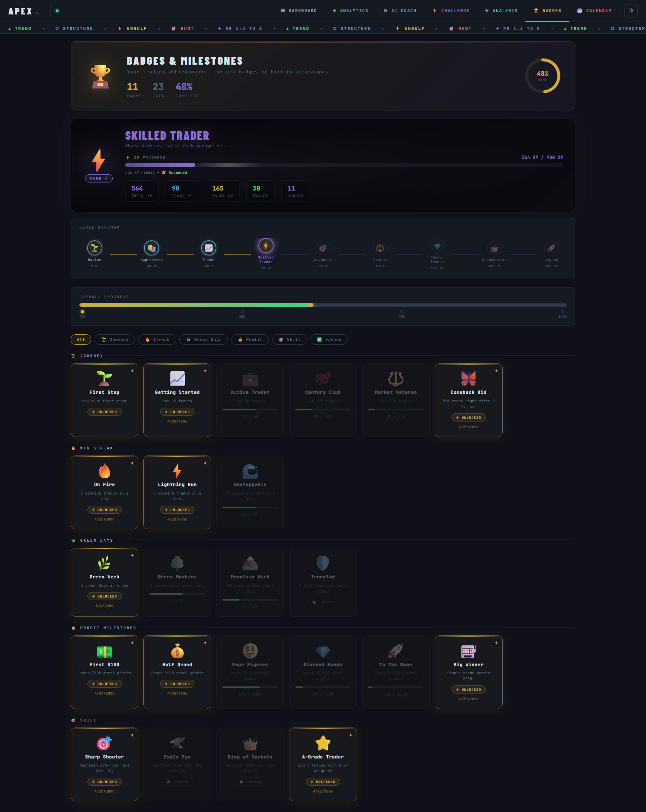The height and width of the screenshot is (812, 646).
Task: Click the 50% progress milestone marker
Action: tap(242, 312)
